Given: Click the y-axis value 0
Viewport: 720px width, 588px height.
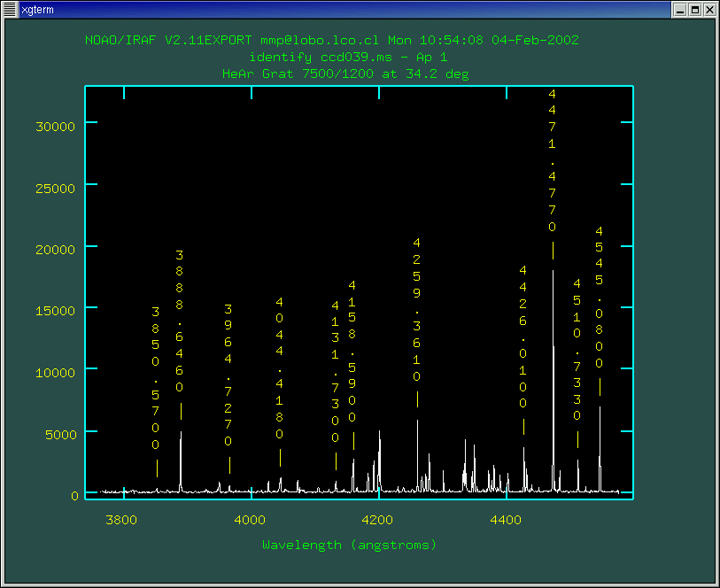Looking at the screenshot, I should (74, 496).
